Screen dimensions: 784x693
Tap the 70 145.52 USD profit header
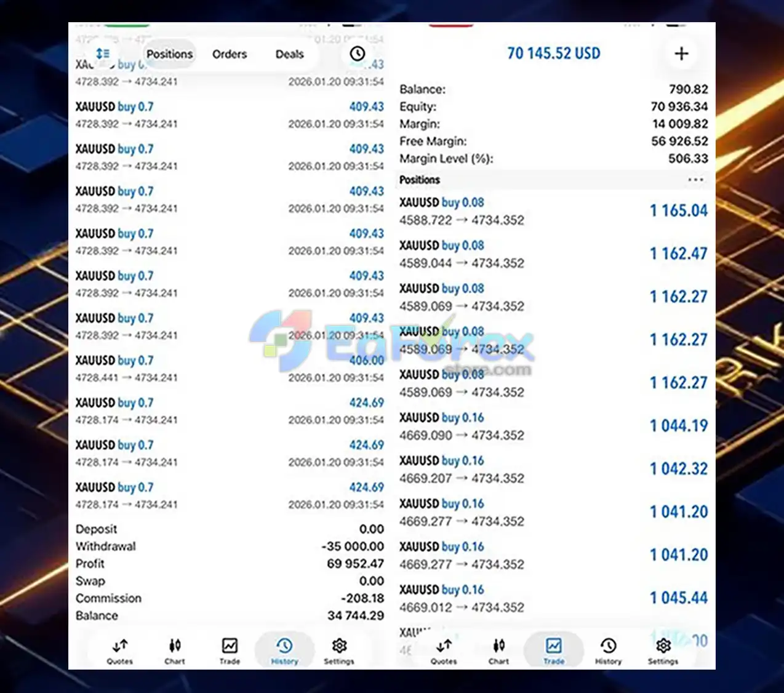click(553, 54)
